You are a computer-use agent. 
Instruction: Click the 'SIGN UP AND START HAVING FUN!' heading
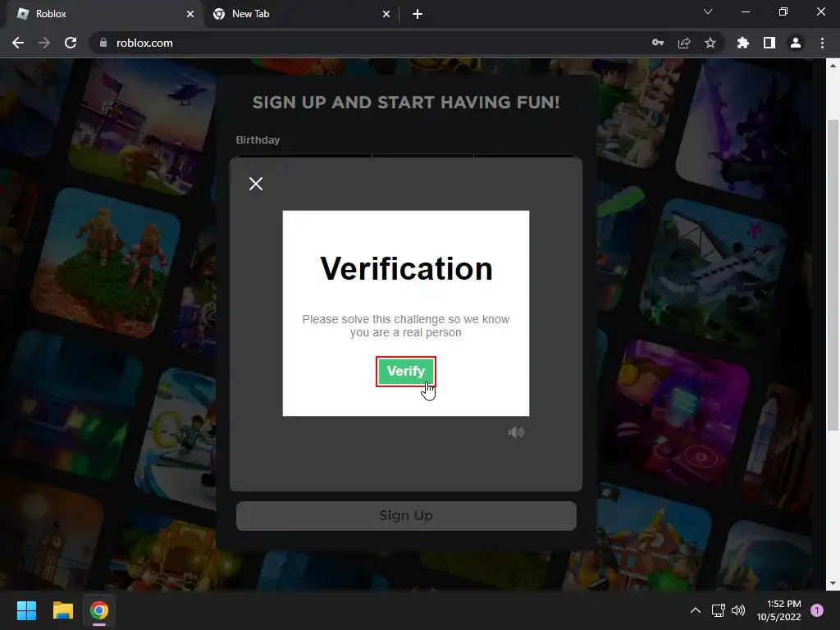pos(406,103)
